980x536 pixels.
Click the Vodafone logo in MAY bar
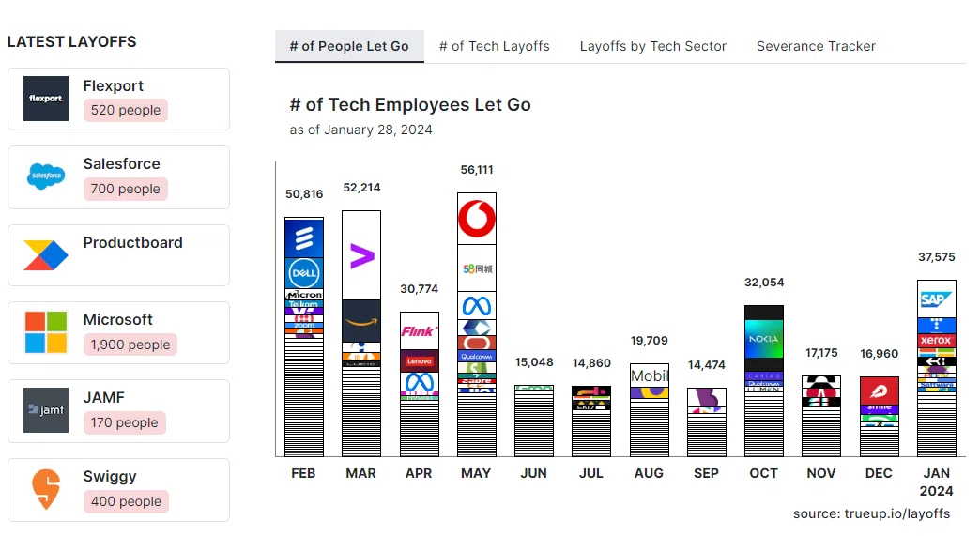pos(477,219)
